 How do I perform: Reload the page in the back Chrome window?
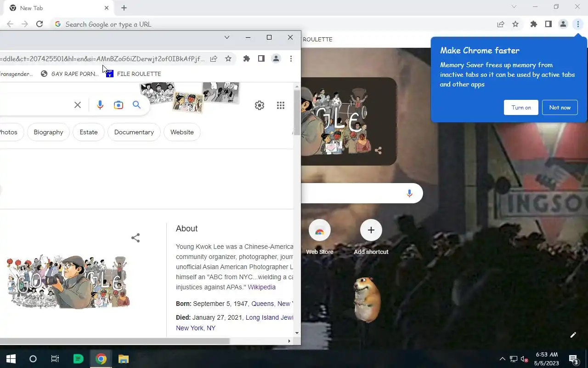40,24
